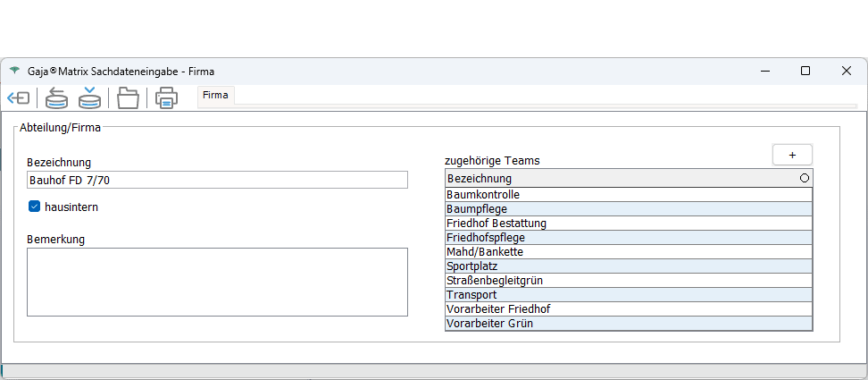Select the Baumpflege team row
868x380 pixels.
pyautogui.click(x=628, y=208)
